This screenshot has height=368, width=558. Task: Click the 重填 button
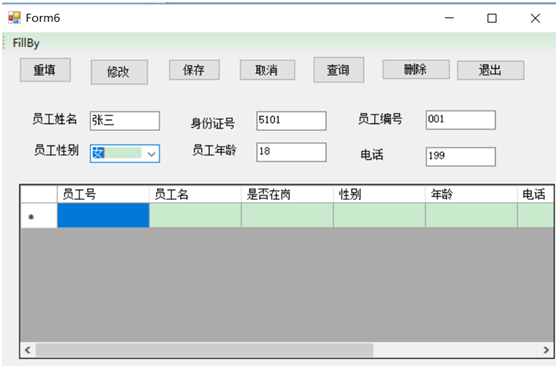coord(45,70)
